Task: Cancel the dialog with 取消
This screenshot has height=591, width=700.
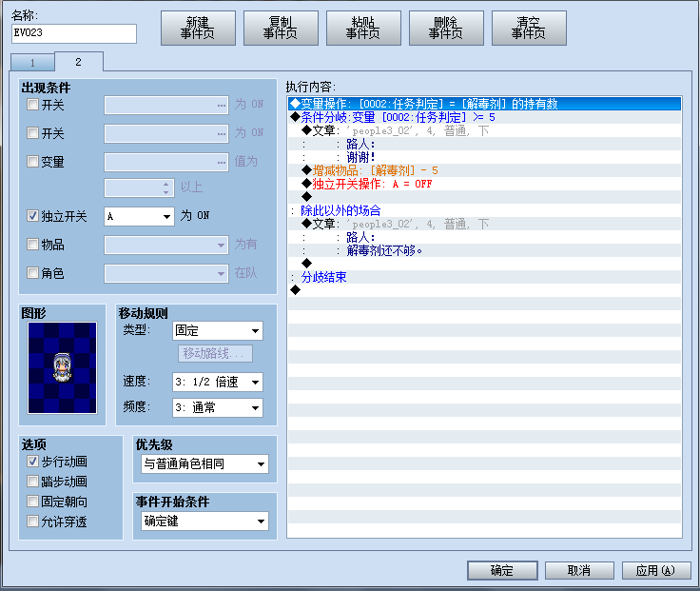Action: [x=579, y=570]
